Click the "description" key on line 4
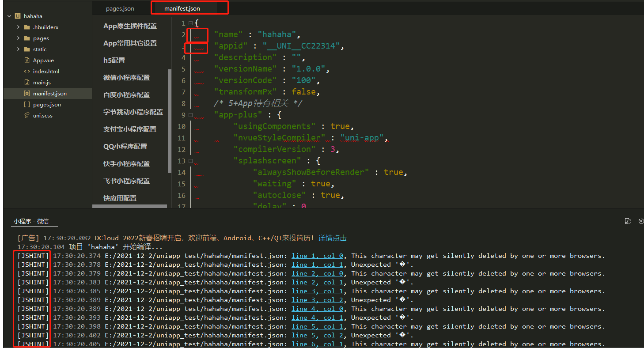Screen dimensions: 644x348 [x=245, y=57]
